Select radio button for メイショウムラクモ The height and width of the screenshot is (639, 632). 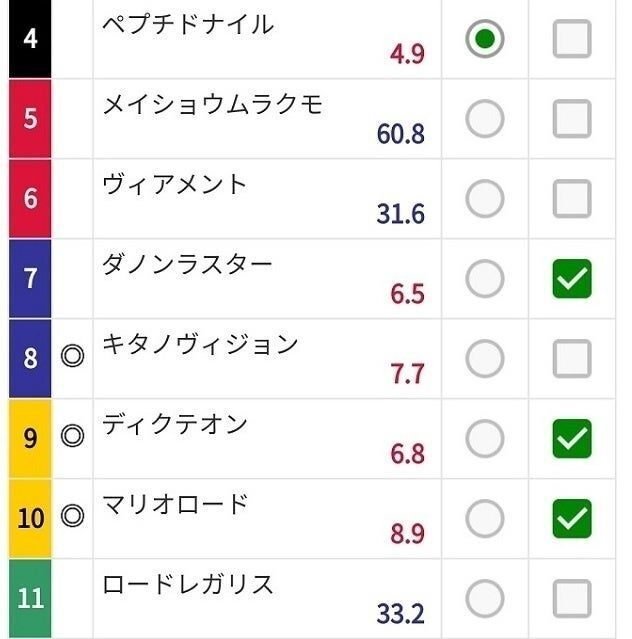click(485, 119)
